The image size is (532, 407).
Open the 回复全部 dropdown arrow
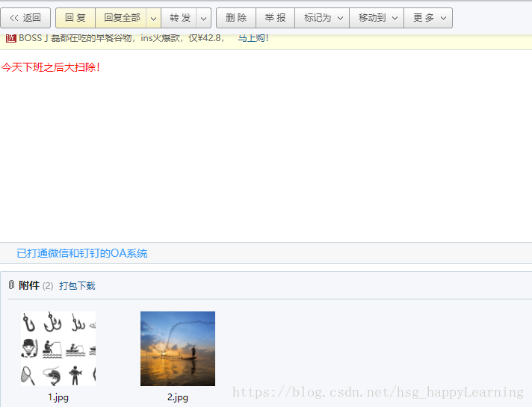(x=154, y=18)
